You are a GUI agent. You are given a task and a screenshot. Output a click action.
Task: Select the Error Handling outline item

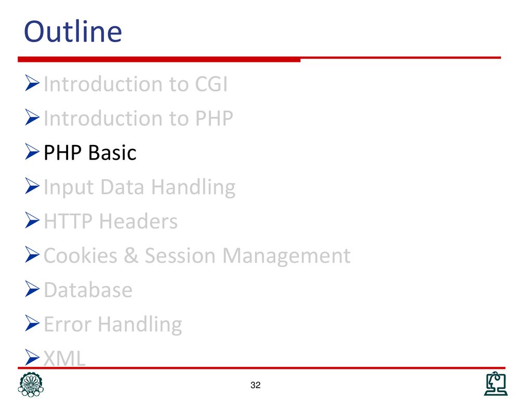113,325
